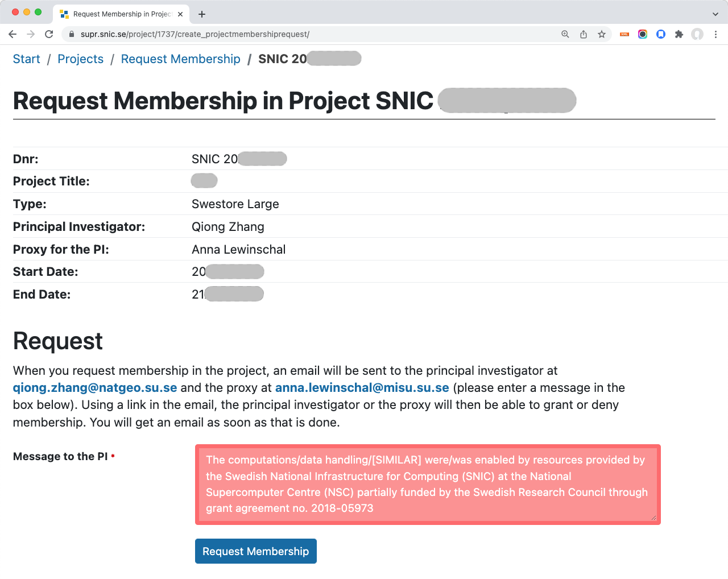728x579 pixels.
Task: Open the Projects breadcrumb link
Action: tap(81, 59)
